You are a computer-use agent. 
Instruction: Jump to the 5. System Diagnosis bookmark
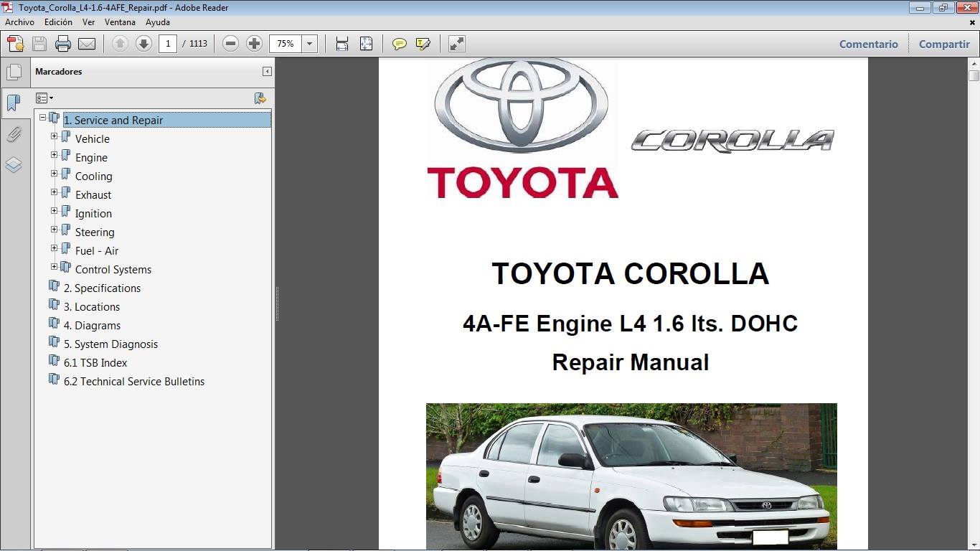click(110, 344)
